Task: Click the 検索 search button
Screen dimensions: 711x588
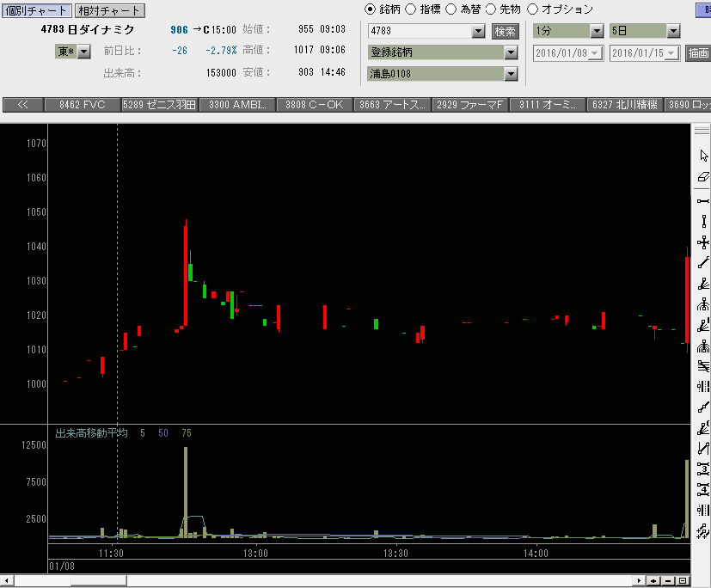Action: click(506, 31)
